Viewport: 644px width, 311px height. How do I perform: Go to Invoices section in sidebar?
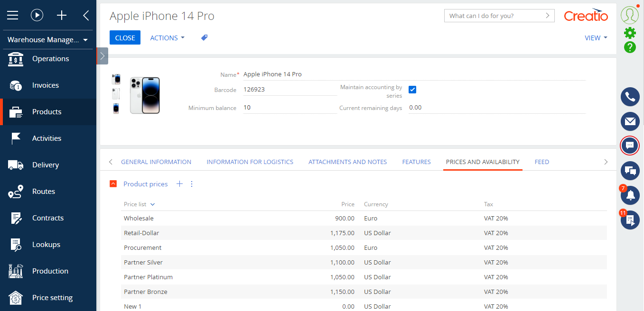tap(46, 85)
